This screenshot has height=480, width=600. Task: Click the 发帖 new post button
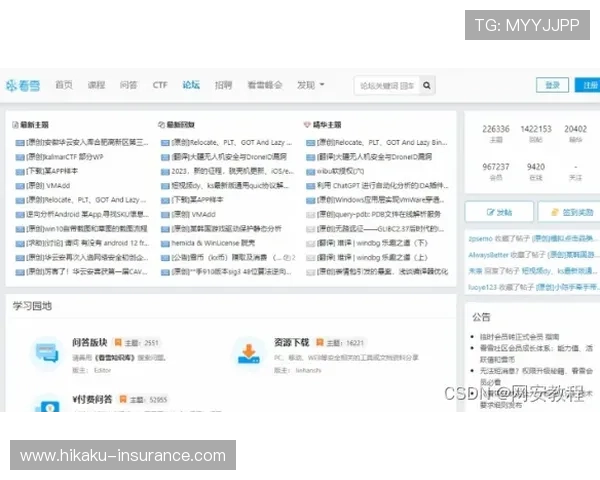click(x=499, y=212)
